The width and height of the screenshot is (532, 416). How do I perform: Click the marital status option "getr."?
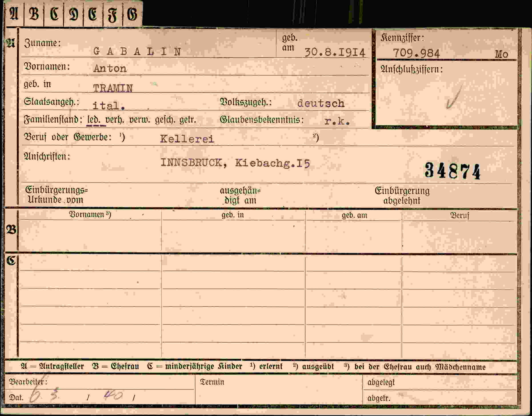click(188, 120)
